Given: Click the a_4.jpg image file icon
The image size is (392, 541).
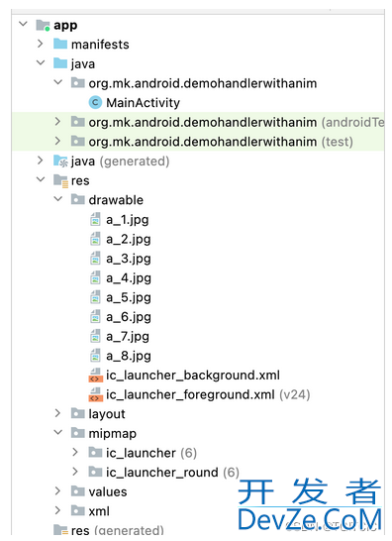Looking at the screenshot, I should [95, 277].
